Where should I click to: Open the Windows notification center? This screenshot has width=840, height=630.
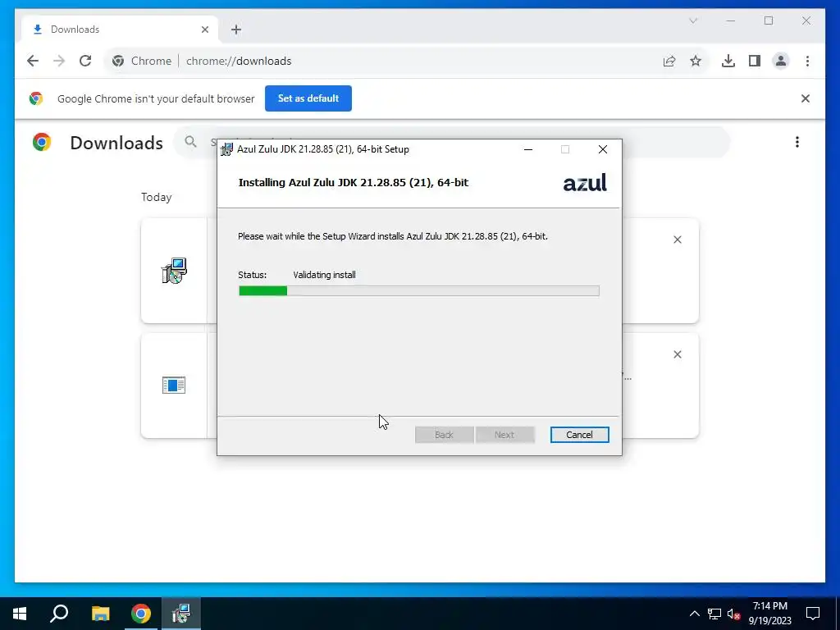pyautogui.click(x=813, y=614)
